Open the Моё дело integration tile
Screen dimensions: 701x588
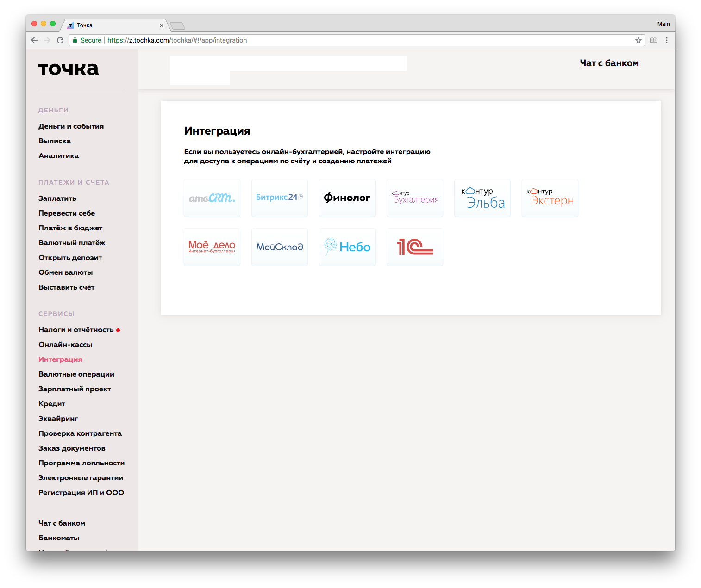pos(212,247)
